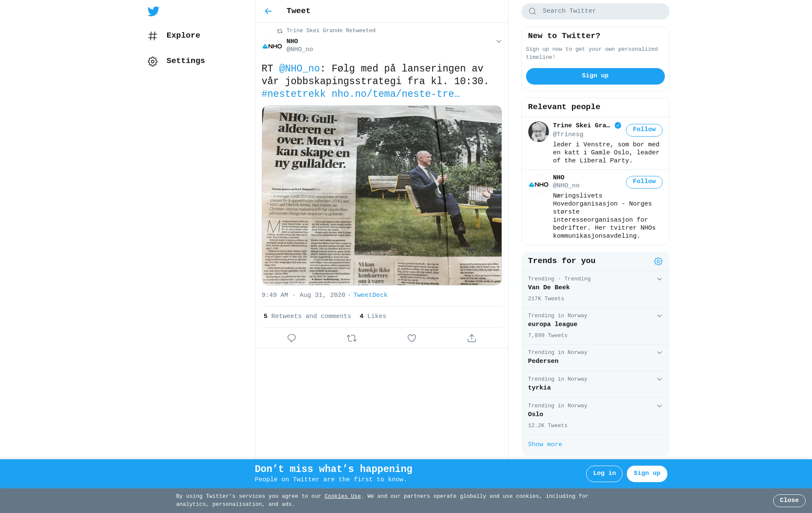Expand options for europa league trend

(x=659, y=316)
